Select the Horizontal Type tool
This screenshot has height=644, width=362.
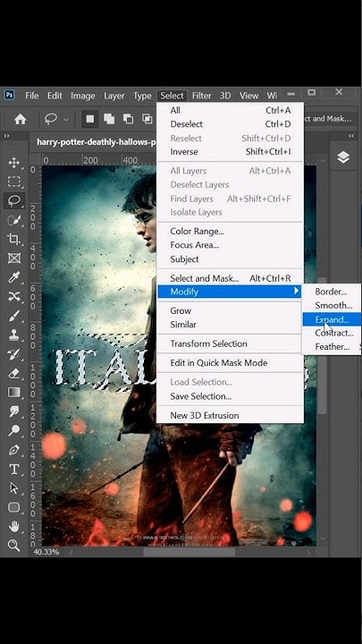coord(14,469)
